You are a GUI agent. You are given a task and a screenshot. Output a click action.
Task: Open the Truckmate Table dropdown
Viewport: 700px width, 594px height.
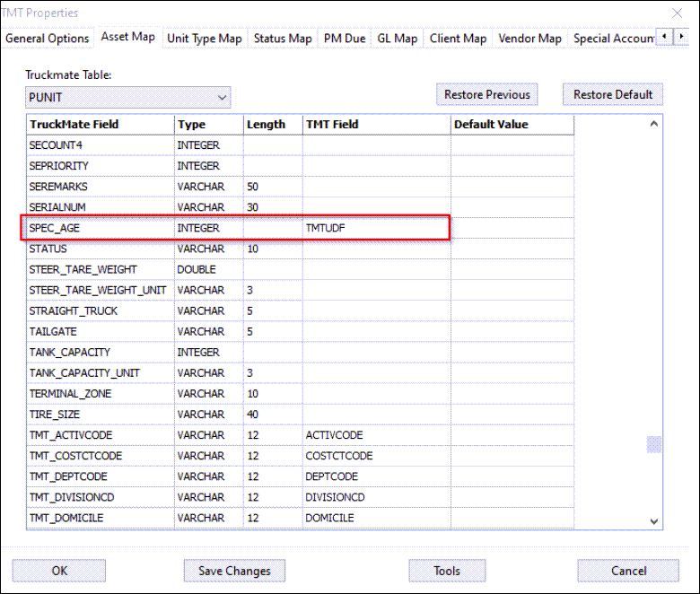click(x=127, y=97)
